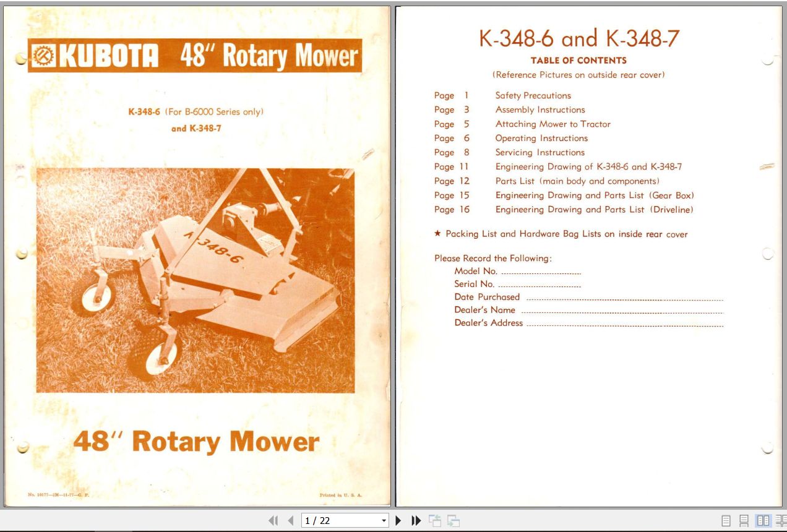The image size is (787, 532).
Task: Switch to single page view
Action: pos(726,521)
